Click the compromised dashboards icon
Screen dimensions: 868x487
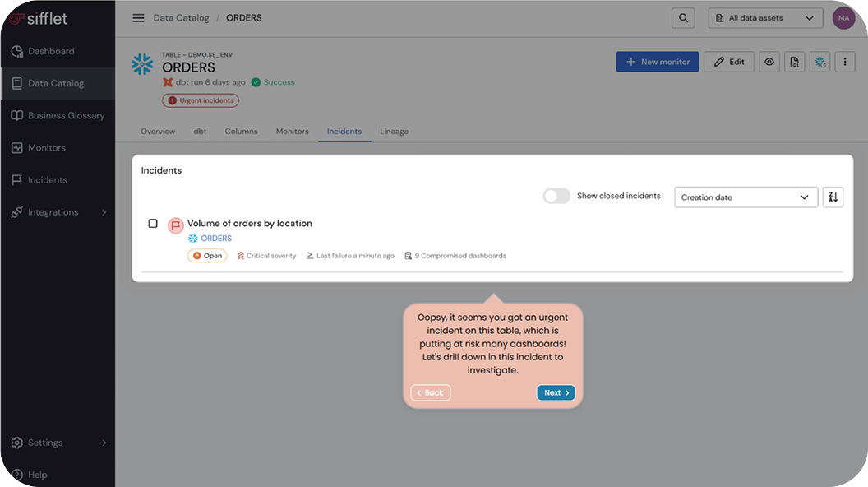tap(408, 255)
